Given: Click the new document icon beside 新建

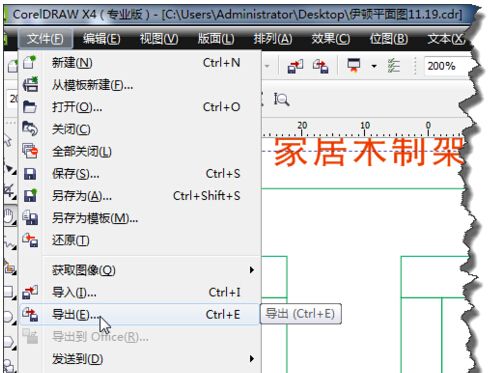Looking at the screenshot, I should (x=30, y=62).
